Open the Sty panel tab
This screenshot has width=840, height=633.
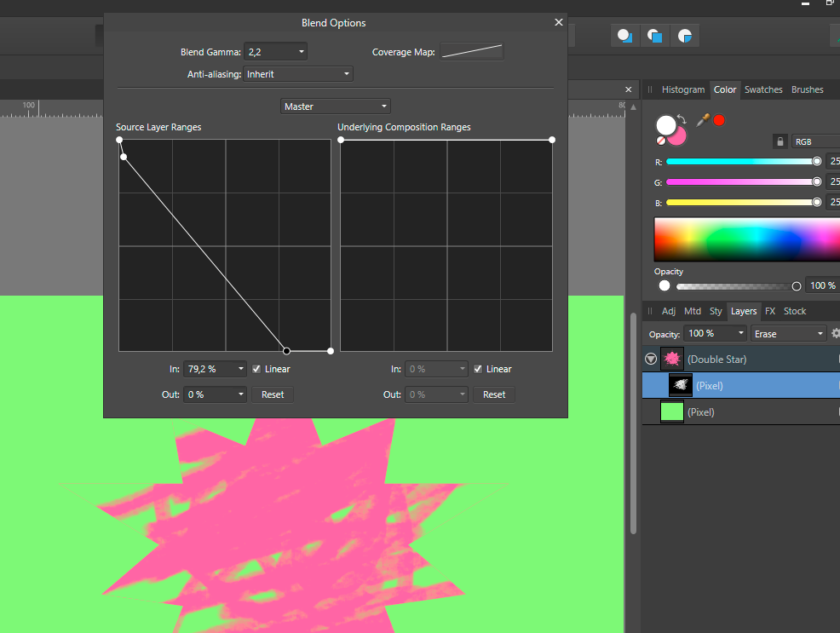pos(716,311)
